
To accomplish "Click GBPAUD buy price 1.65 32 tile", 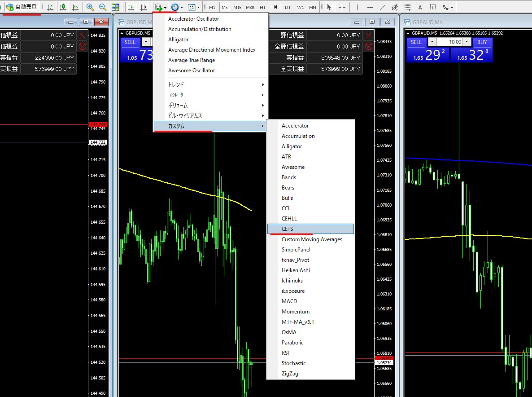I will [471, 55].
